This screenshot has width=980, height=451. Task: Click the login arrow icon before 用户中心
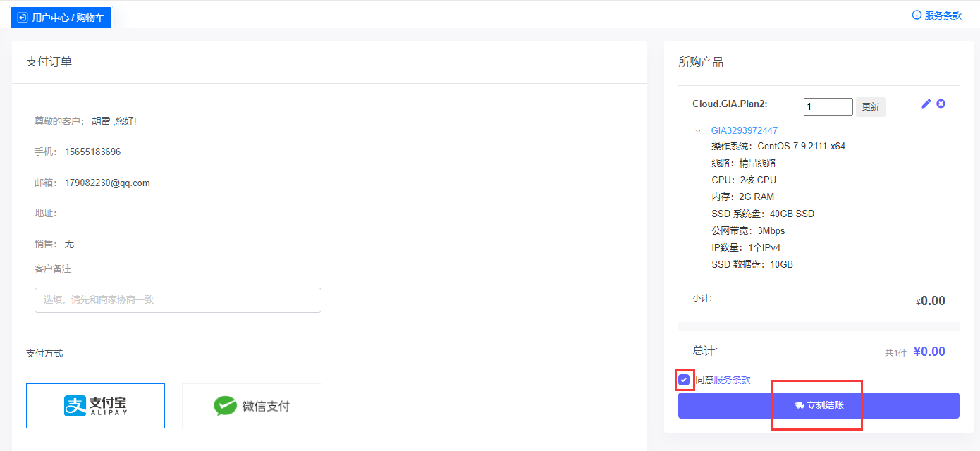click(x=23, y=18)
